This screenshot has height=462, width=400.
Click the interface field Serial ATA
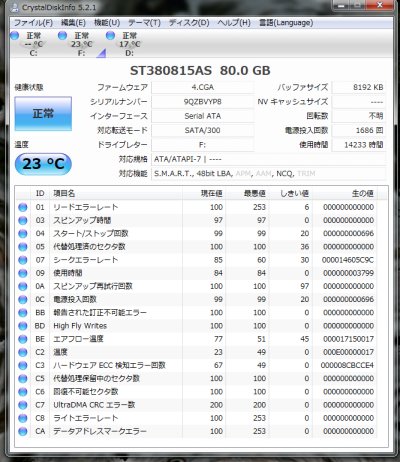pyautogui.click(x=203, y=116)
